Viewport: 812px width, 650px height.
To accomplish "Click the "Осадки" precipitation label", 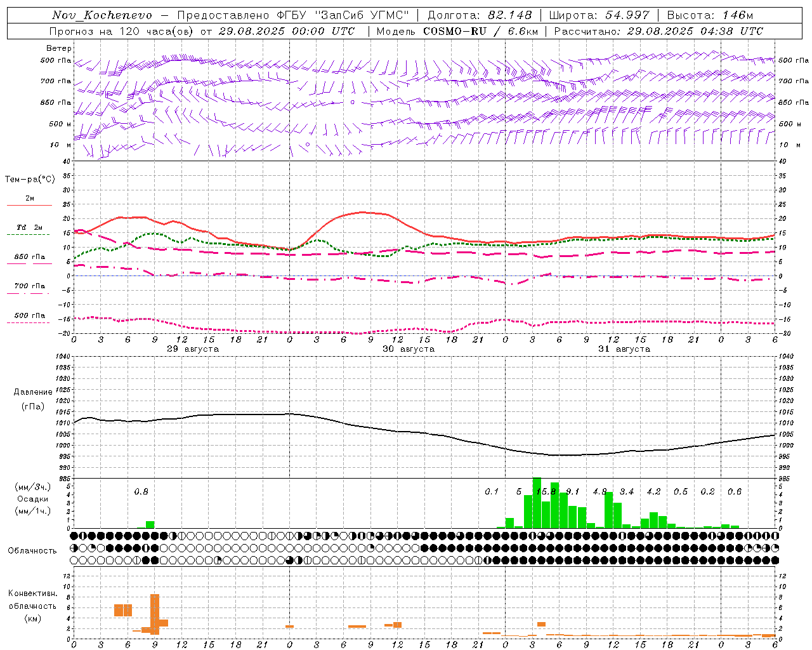I will [33, 499].
